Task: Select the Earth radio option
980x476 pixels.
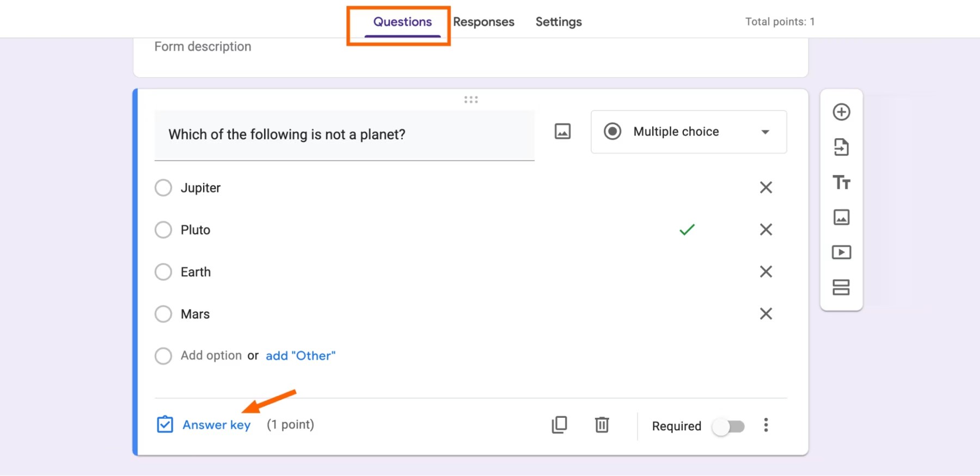Action: click(163, 272)
